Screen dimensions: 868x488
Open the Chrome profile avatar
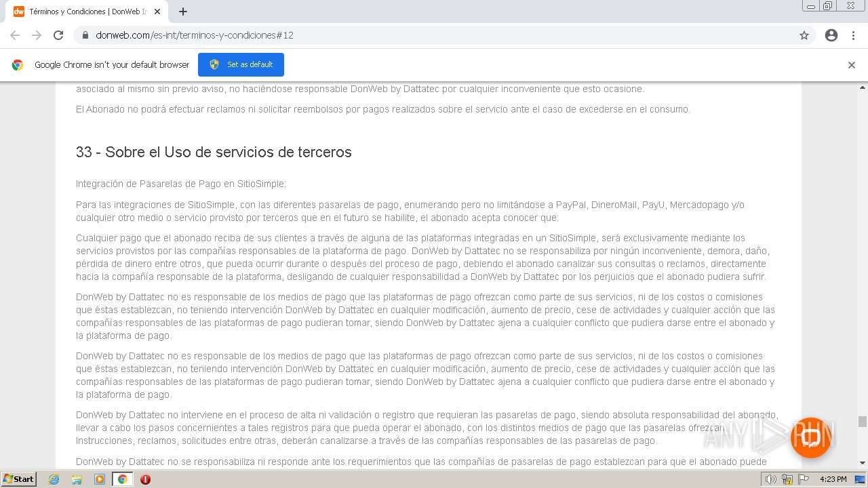coord(831,35)
